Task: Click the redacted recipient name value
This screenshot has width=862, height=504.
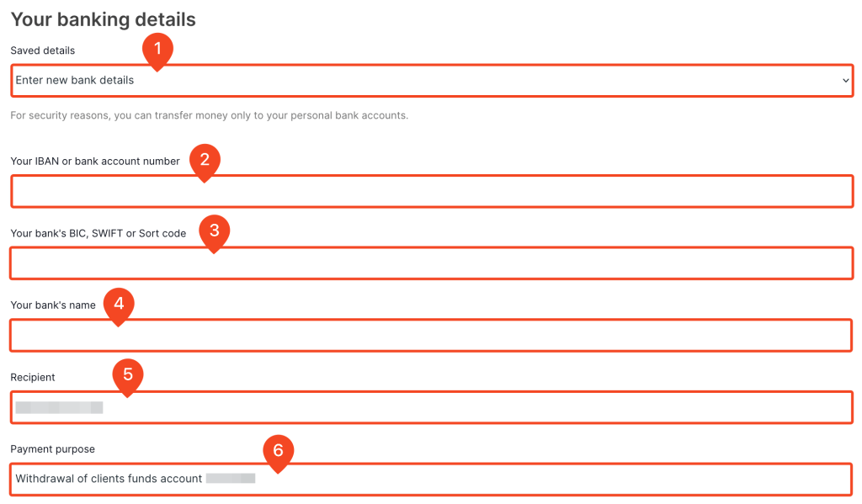Action: [57, 406]
